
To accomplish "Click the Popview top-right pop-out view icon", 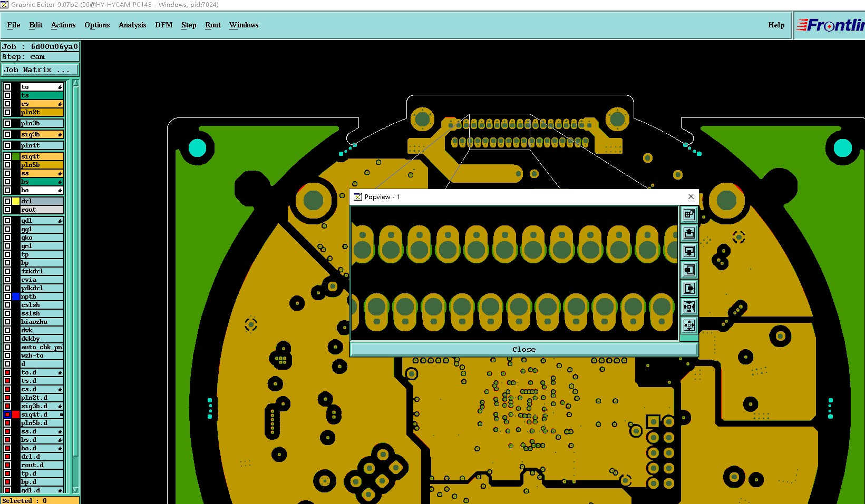I will 689,214.
